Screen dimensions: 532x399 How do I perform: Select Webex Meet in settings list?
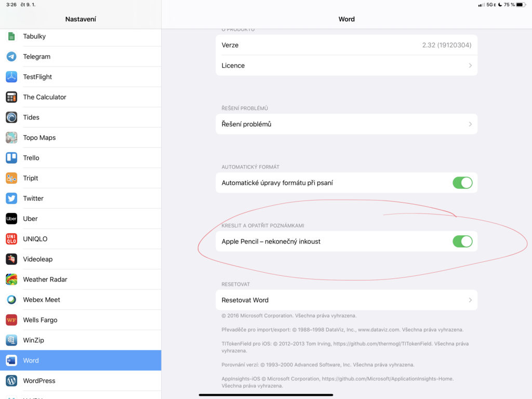click(42, 300)
